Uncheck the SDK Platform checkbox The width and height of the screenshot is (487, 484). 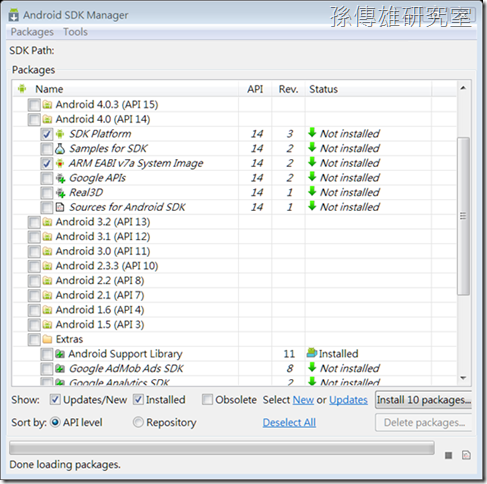[x=47, y=134]
